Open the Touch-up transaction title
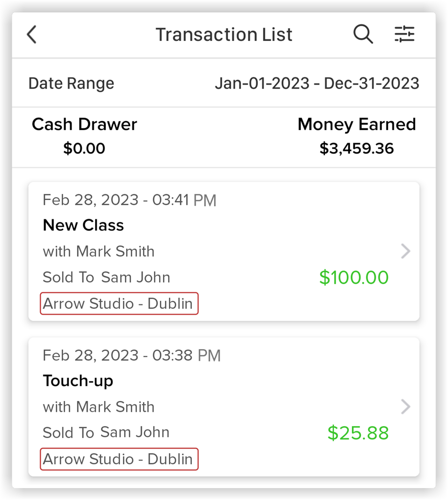Viewport: 448px width, 500px height. point(78,381)
